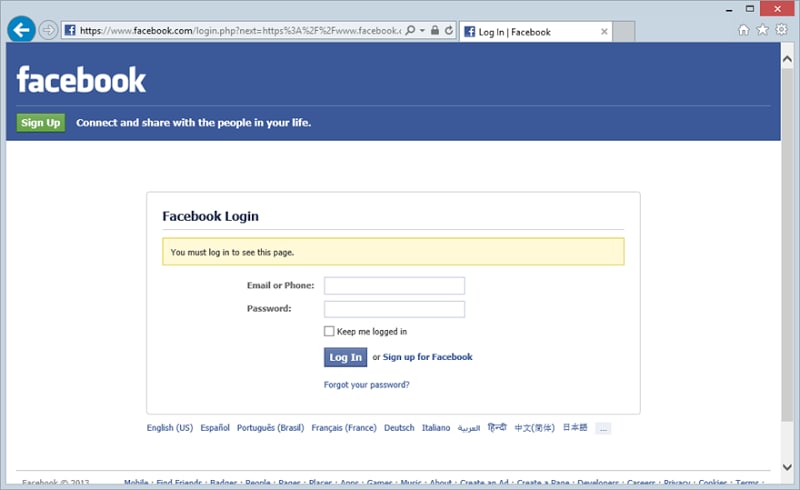Image resolution: width=800 pixels, height=490 pixels.
Task: Click the security lock icon in address bar
Action: (435, 30)
